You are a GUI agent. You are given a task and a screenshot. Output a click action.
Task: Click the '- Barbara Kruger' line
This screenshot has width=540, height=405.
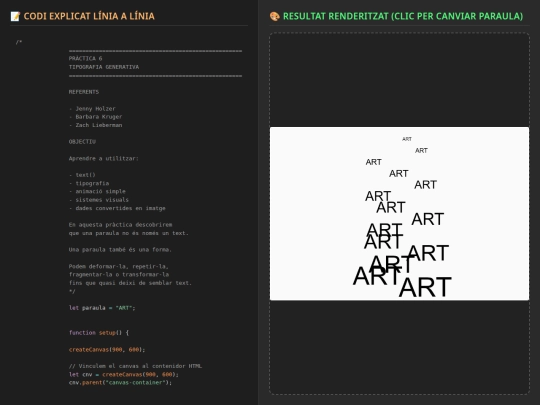95,117
